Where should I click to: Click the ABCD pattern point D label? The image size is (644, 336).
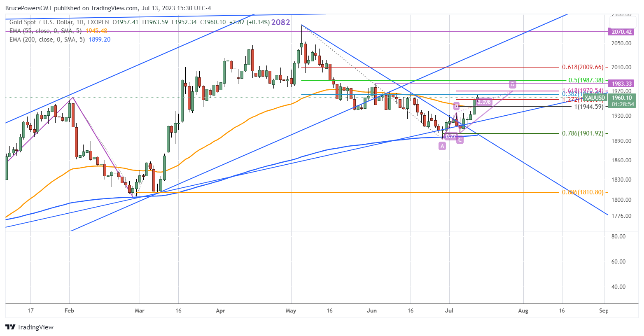(x=513, y=84)
